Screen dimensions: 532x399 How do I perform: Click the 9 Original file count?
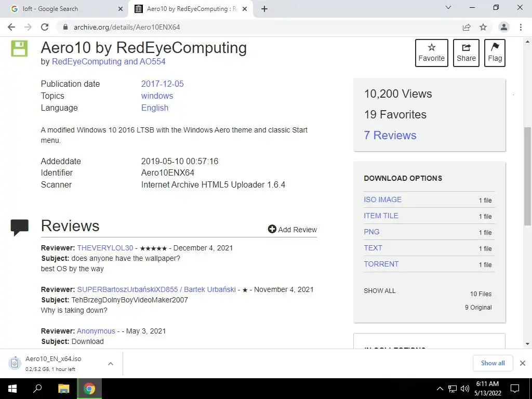478,308
